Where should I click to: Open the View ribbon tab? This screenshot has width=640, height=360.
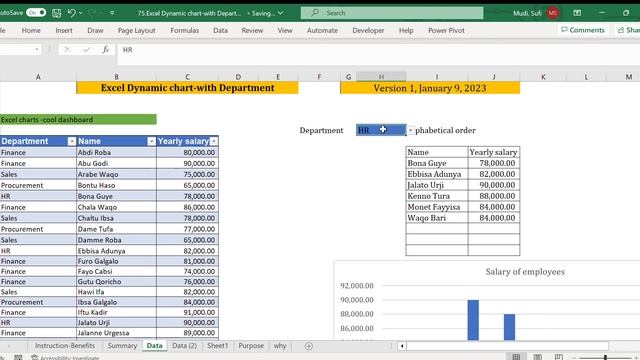pyautogui.click(x=285, y=30)
